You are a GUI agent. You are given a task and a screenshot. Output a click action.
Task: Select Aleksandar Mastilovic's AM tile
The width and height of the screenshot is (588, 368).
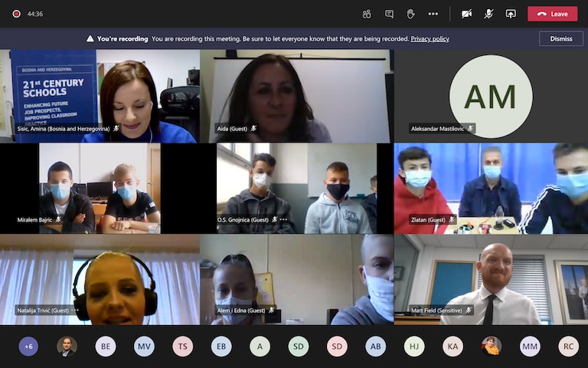(490, 96)
